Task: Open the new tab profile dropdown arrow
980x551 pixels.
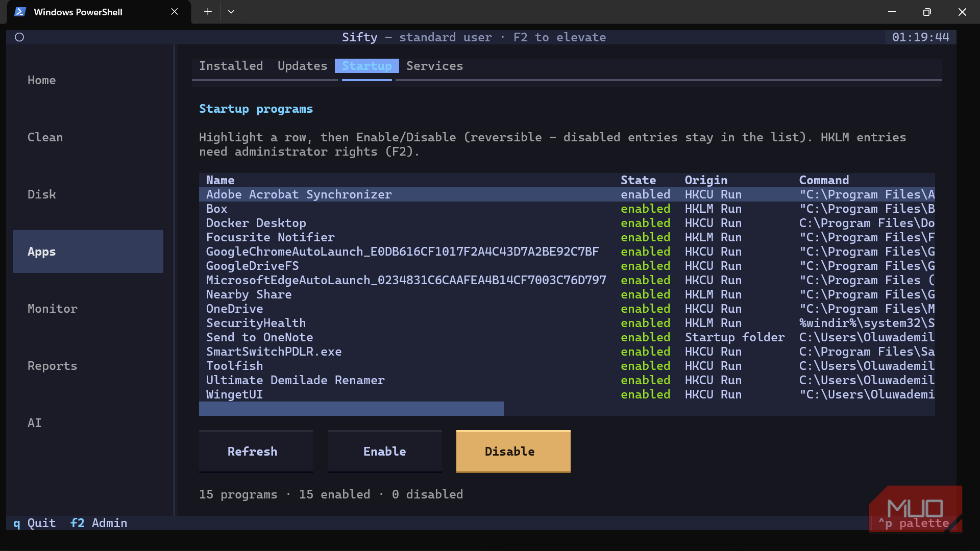Action: tap(231, 12)
